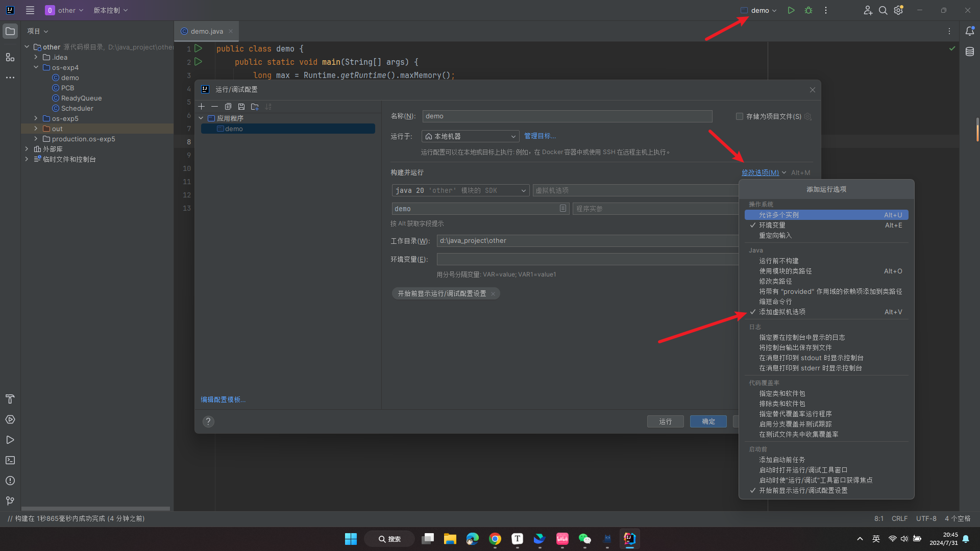Image resolution: width=980 pixels, height=551 pixels.
Task: Click Modify options link
Action: click(x=760, y=172)
